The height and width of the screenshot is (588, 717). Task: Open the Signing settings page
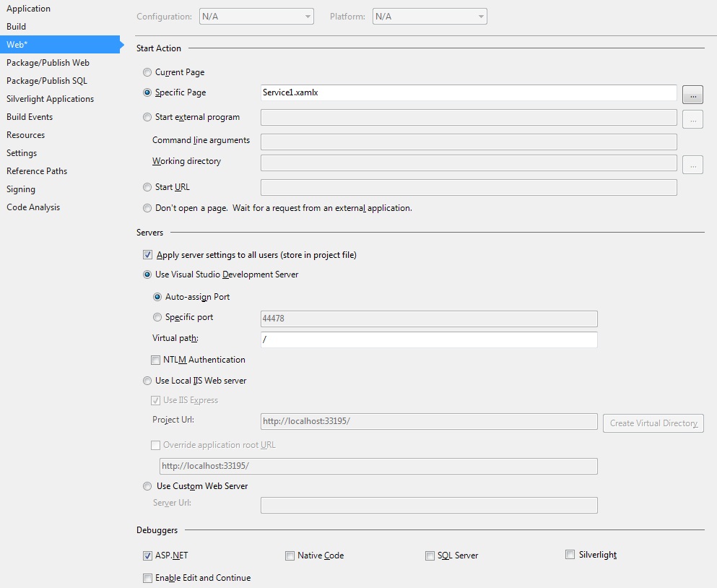point(20,189)
